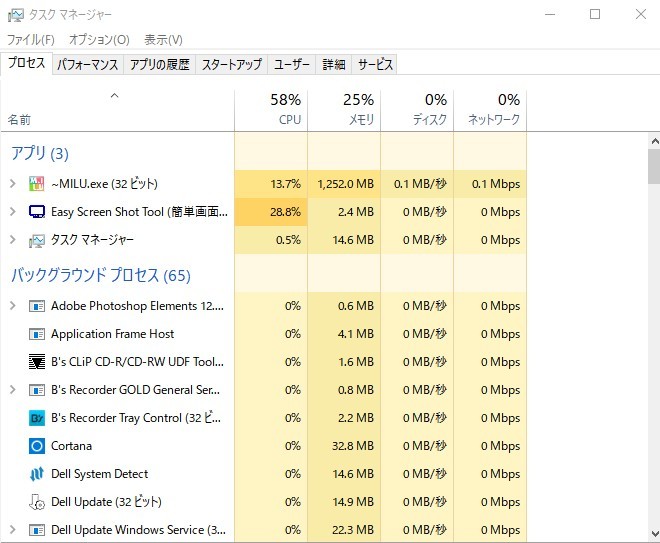660x543 pixels.
Task: Expand the ~MILU.exe process group
Action: 13,184
